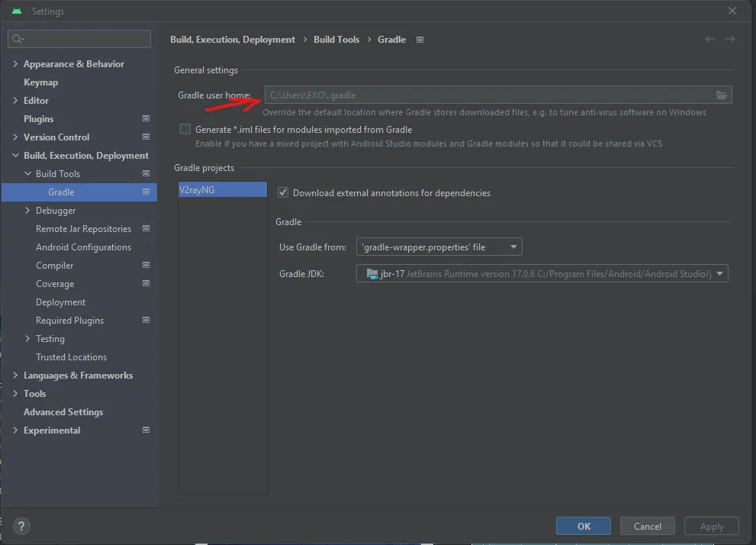Collapse Build, Execution, Deployment section
This screenshot has height=545, width=756.
15,155
